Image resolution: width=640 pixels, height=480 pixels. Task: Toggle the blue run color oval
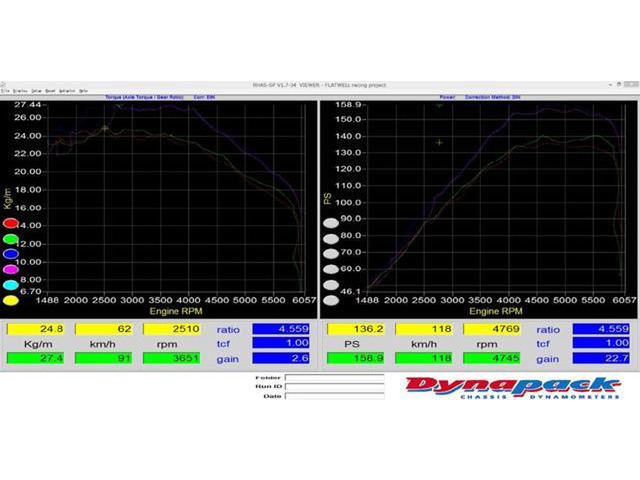[x=11, y=254]
